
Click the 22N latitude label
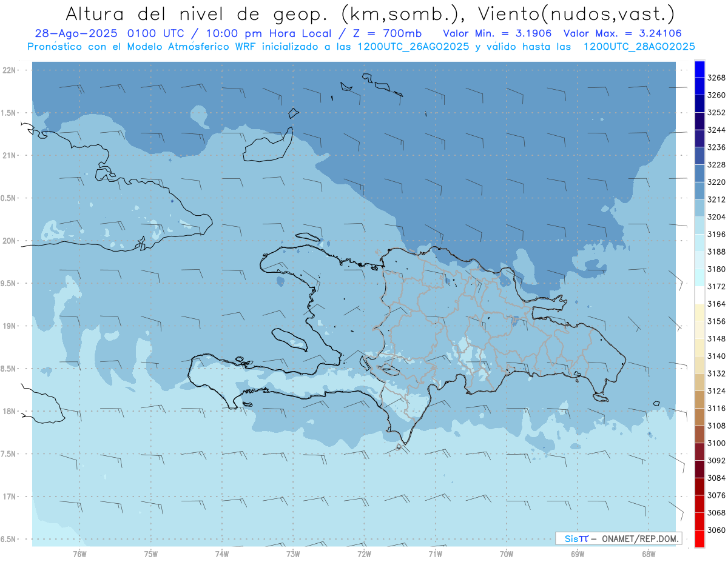coord(10,70)
